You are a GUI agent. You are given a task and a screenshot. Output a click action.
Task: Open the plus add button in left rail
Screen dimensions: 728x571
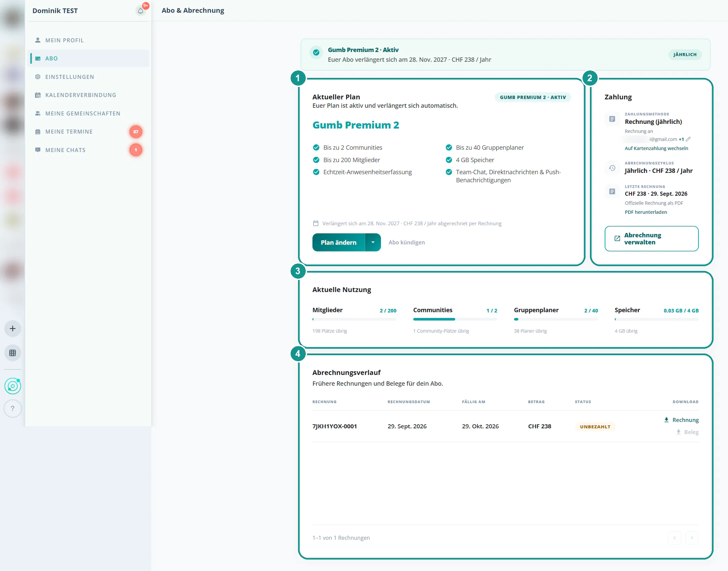pos(13,329)
